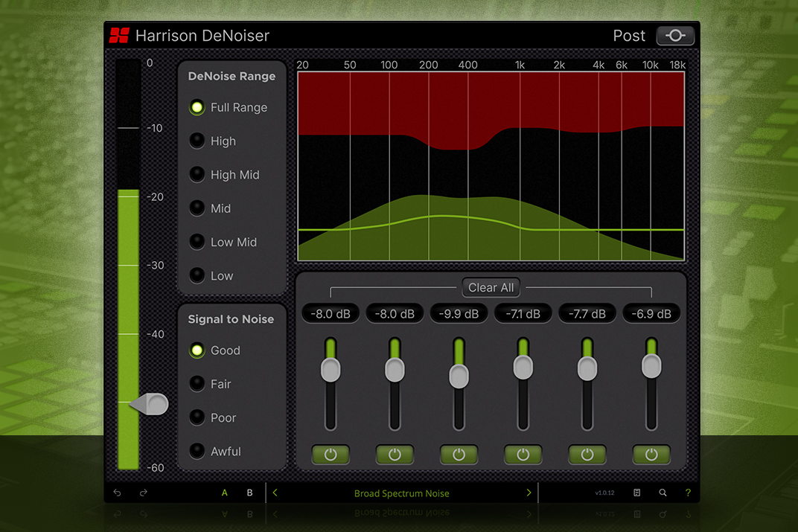Open the preset manager document icon

click(x=637, y=493)
